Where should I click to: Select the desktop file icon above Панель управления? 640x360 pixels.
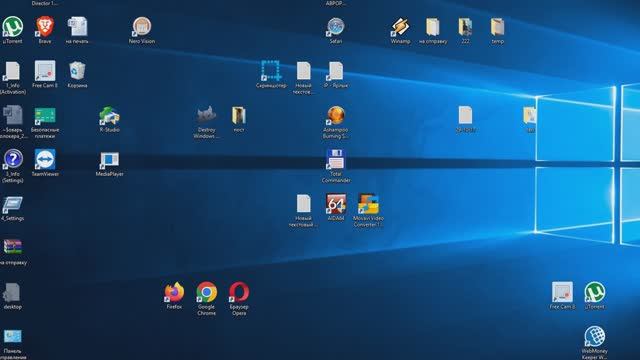pyautogui.click(x=12, y=293)
